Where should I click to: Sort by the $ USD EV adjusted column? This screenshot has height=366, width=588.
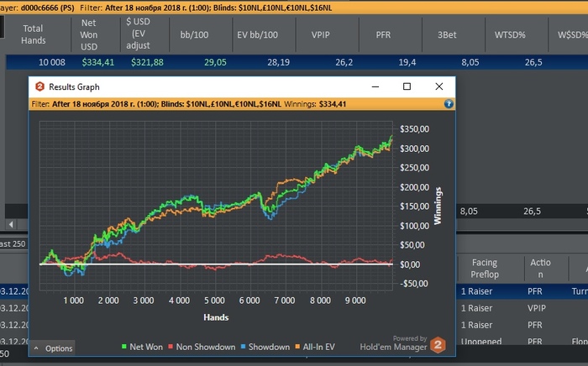tap(138, 34)
